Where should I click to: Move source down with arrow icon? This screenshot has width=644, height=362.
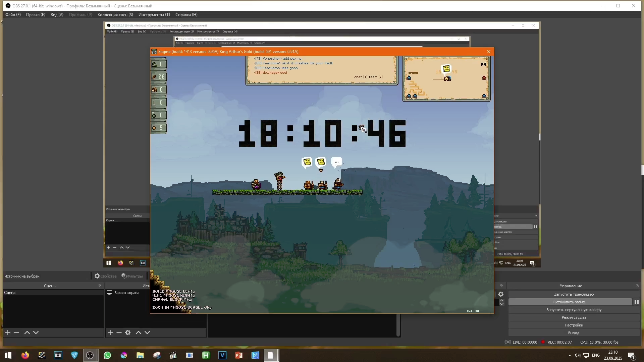[147, 333]
